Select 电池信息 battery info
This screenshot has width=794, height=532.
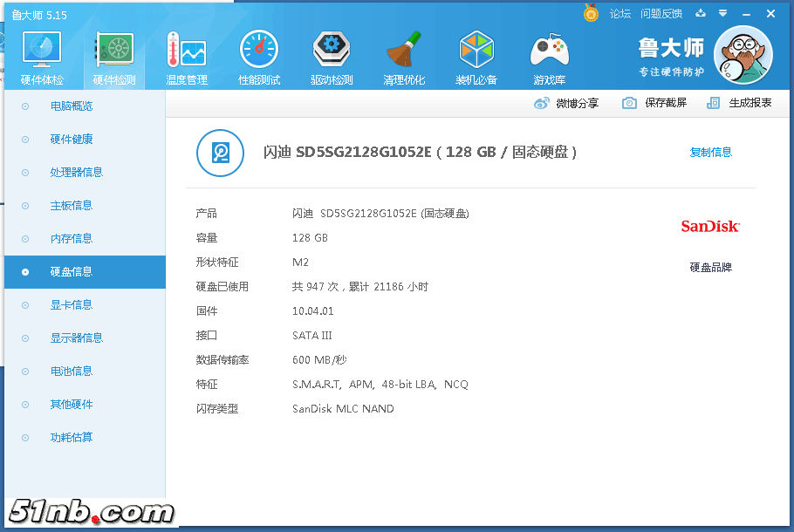tap(72, 372)
